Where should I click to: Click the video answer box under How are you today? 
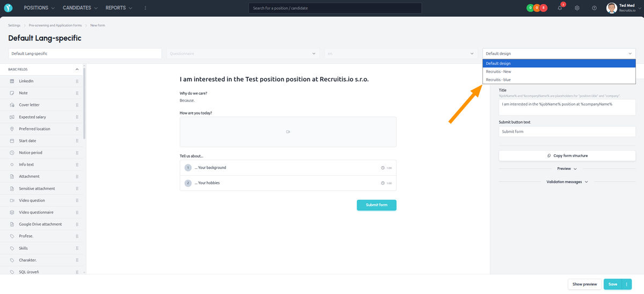(x=288, y=132)
